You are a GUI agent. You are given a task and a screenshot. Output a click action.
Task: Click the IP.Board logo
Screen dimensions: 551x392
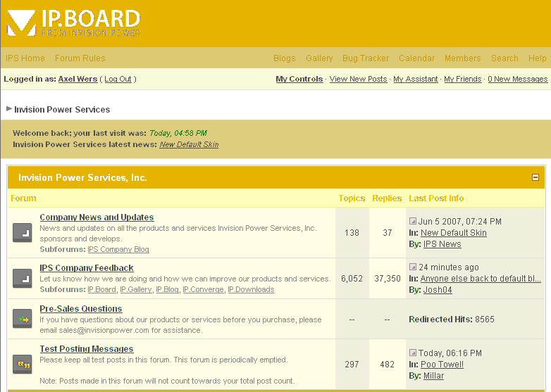[74, 23]
